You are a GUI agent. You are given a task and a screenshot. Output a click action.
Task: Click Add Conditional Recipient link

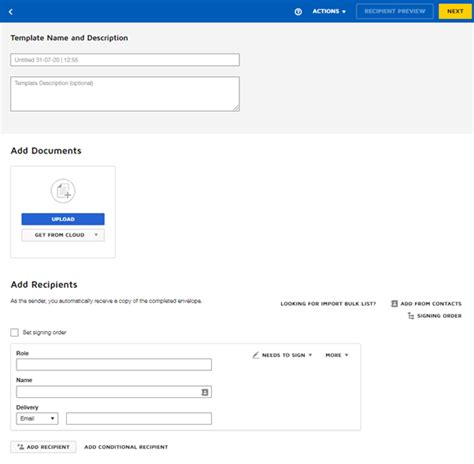click(x=126, y=447)
